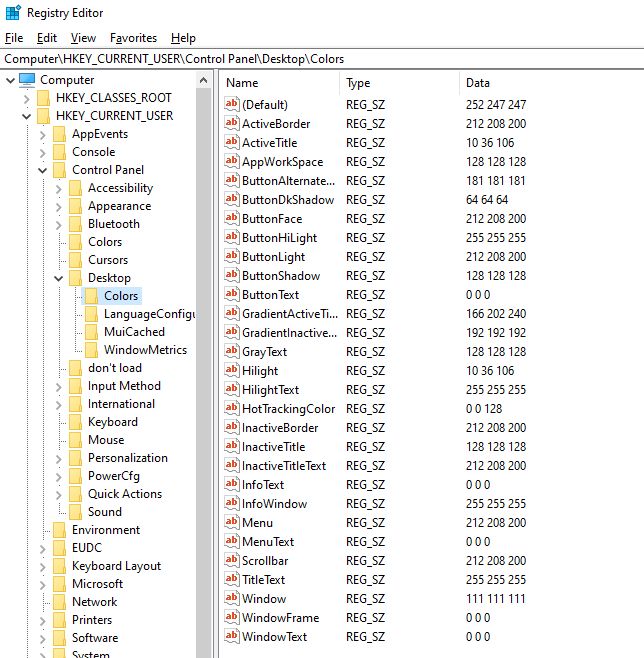Collapse the Desktop key
This screenshot has height=658, width=644.
click(58, 278)
